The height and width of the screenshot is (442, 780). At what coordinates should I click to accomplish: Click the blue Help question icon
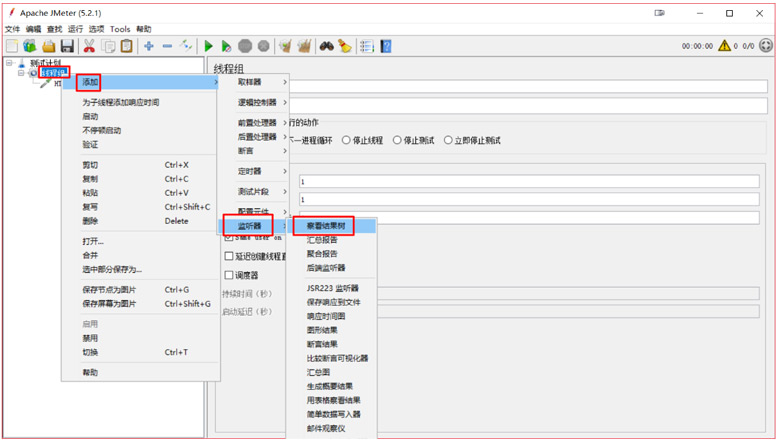coord(386,46)
